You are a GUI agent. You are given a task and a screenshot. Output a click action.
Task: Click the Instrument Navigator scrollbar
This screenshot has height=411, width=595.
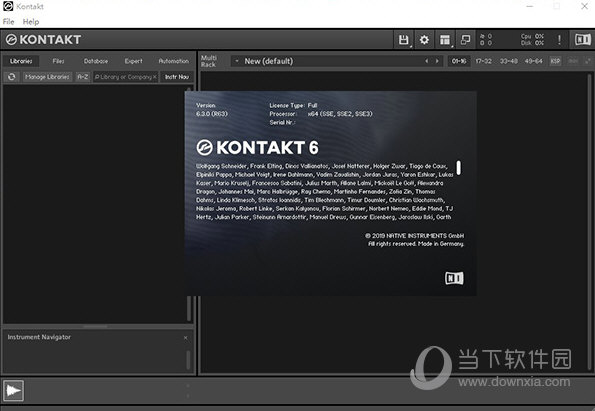tap(188, 359)
